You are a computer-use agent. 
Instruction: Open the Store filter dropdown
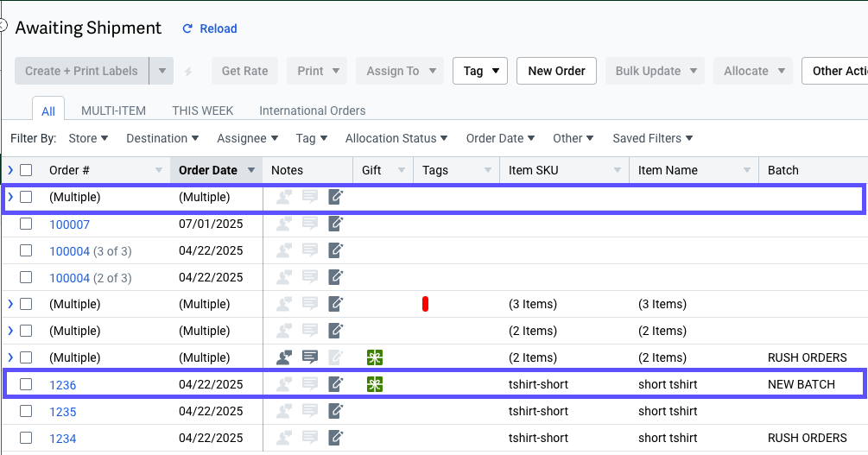tap(88, 138)
